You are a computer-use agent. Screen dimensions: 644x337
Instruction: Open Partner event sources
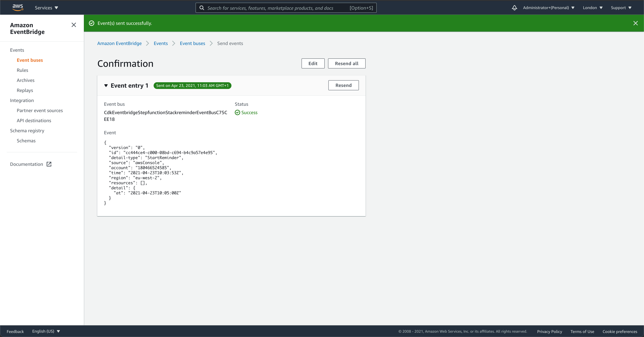coord(40,111)
